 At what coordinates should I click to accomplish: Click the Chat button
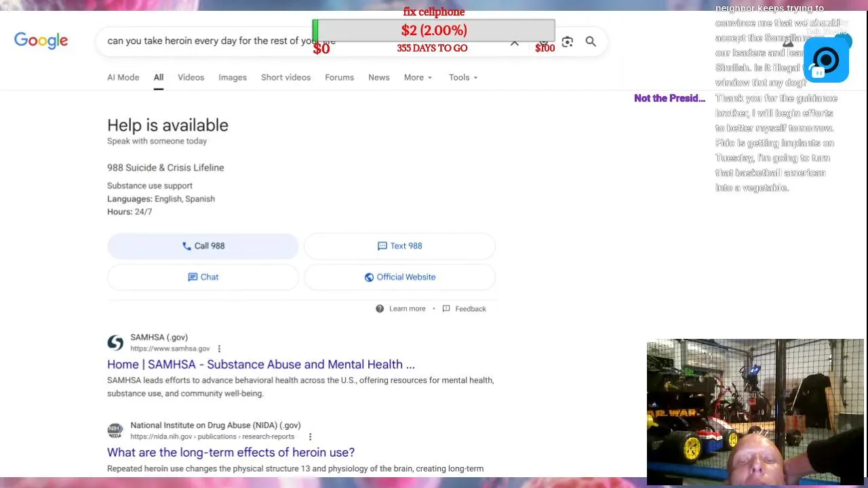[203, 277]
